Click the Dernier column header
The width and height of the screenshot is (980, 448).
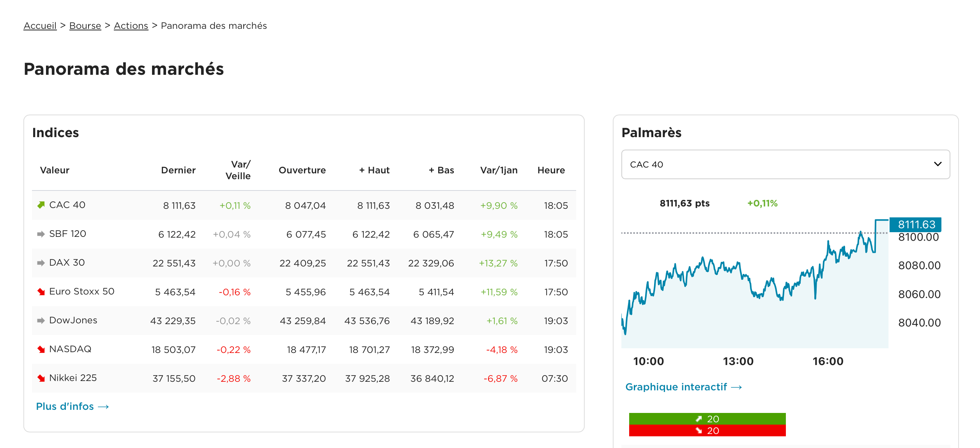[178, 170]
